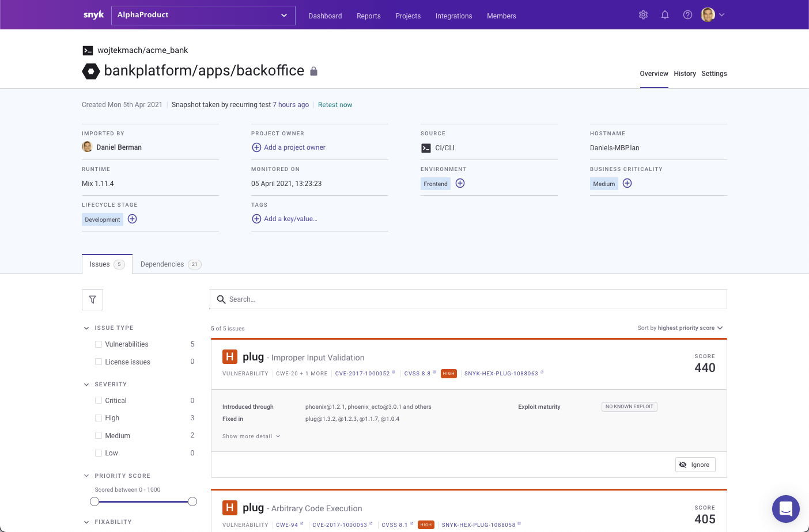Open Reports from the top navigation
The image size is (809, 532).
point(368,16)
